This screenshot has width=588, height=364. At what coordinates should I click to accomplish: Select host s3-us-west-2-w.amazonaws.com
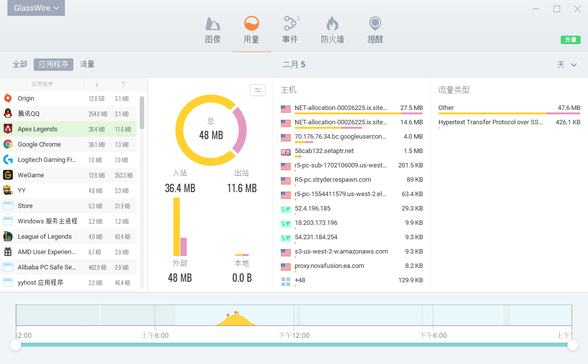click(x=351, y=252)
